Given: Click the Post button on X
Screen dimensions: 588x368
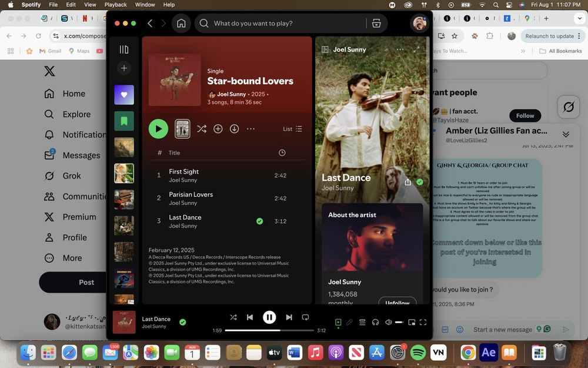Looking at the screenshot, I should coord(73,283).
